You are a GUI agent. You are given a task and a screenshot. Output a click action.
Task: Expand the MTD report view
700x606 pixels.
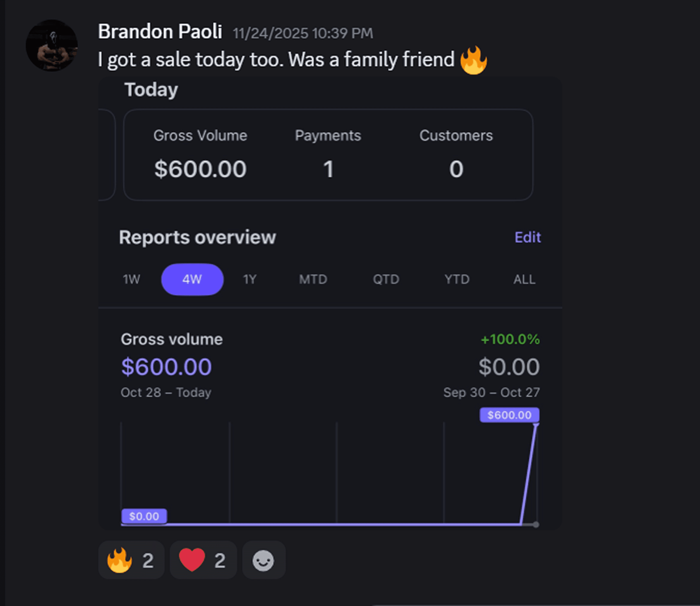click(x=313, y=279)
